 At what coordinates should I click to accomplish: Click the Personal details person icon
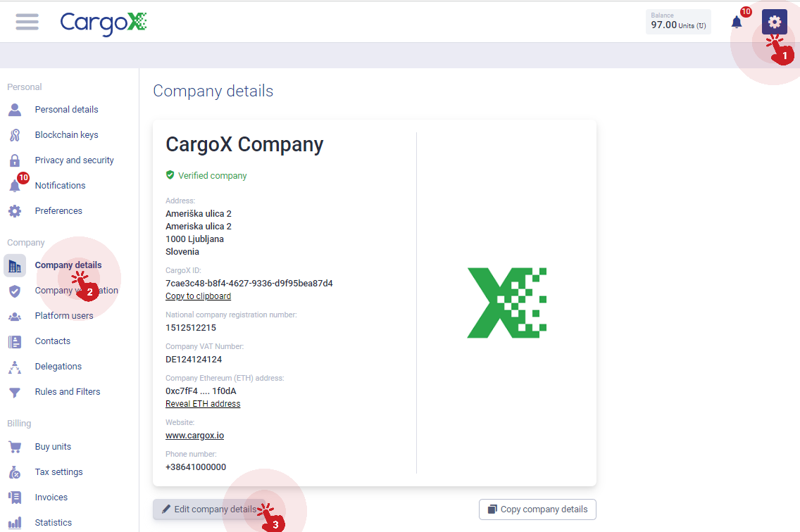tap(15, 110)
